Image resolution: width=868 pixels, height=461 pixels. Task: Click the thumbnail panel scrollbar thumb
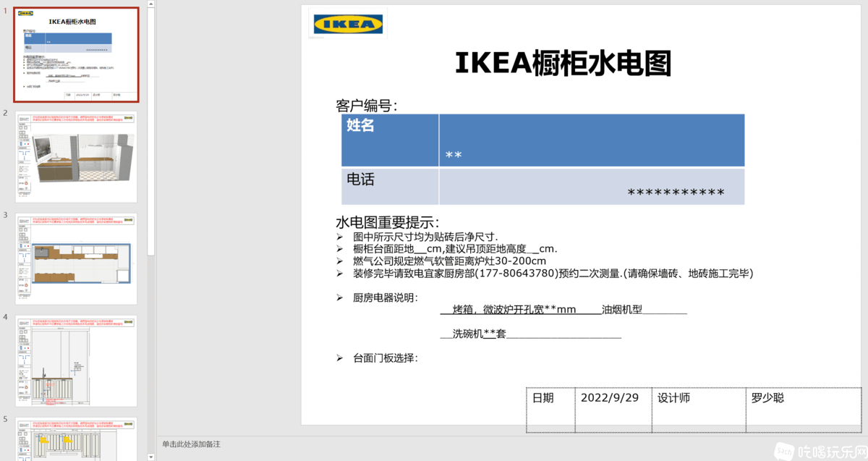pos(150,131)
